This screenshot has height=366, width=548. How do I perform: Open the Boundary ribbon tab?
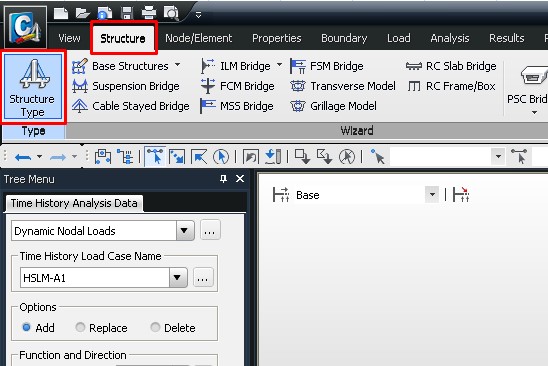pyautogui.click(x=344, y=38)
